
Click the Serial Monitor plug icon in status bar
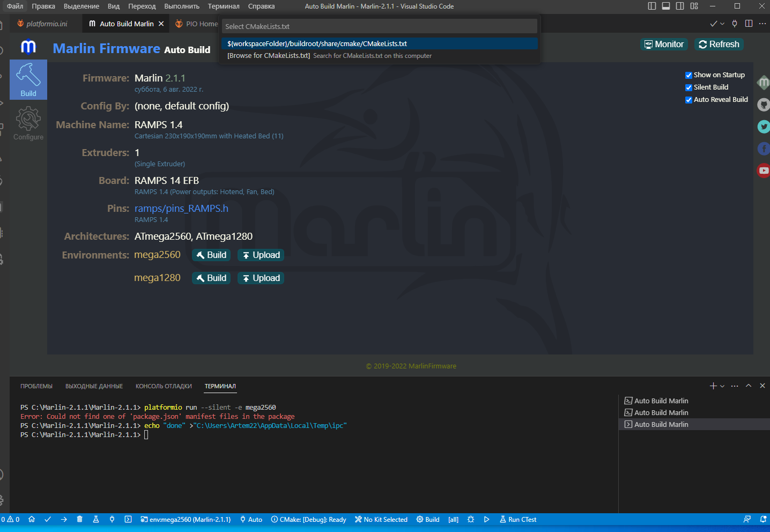click(x=112, y=519)
